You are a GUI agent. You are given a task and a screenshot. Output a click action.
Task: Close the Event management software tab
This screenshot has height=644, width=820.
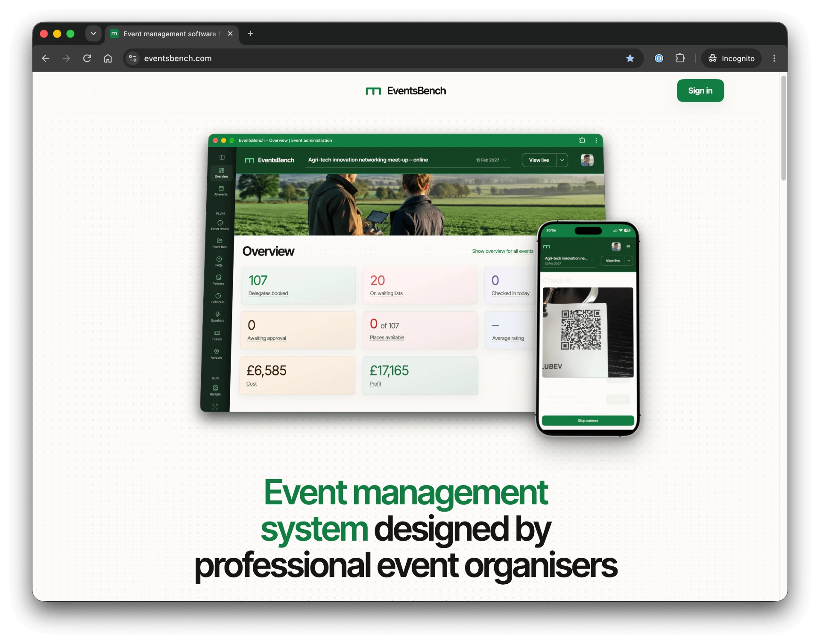pos(230,34)
